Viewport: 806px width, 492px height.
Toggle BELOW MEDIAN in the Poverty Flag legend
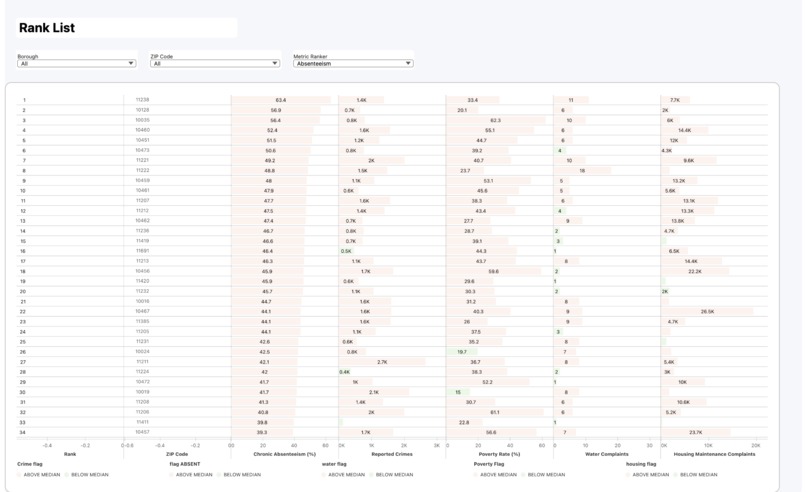pos(543,475)
